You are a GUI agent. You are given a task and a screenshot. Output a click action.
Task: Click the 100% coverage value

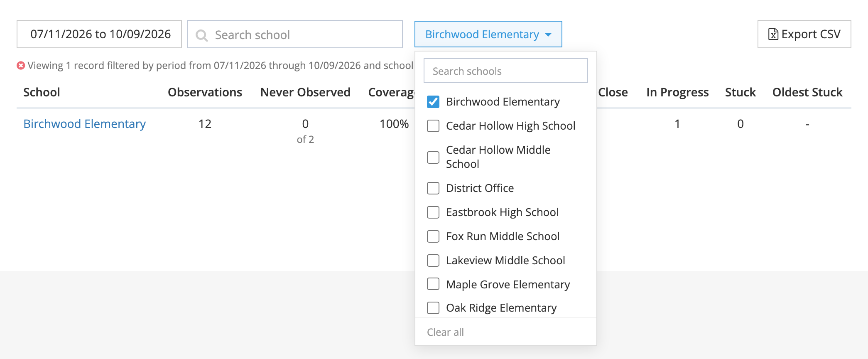point(394,124)
